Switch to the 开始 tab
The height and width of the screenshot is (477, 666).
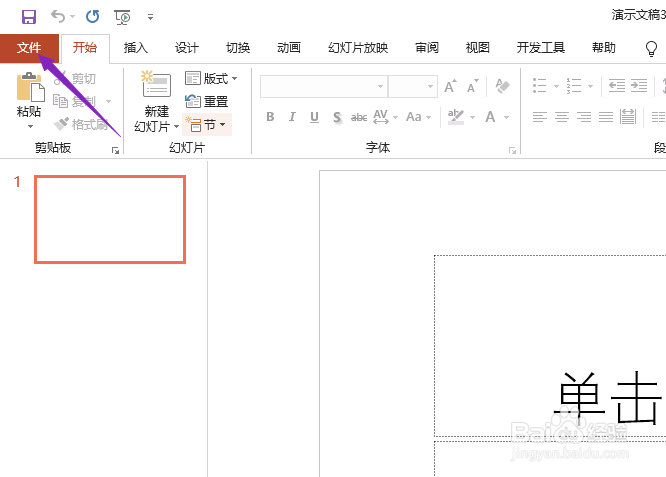85,48
